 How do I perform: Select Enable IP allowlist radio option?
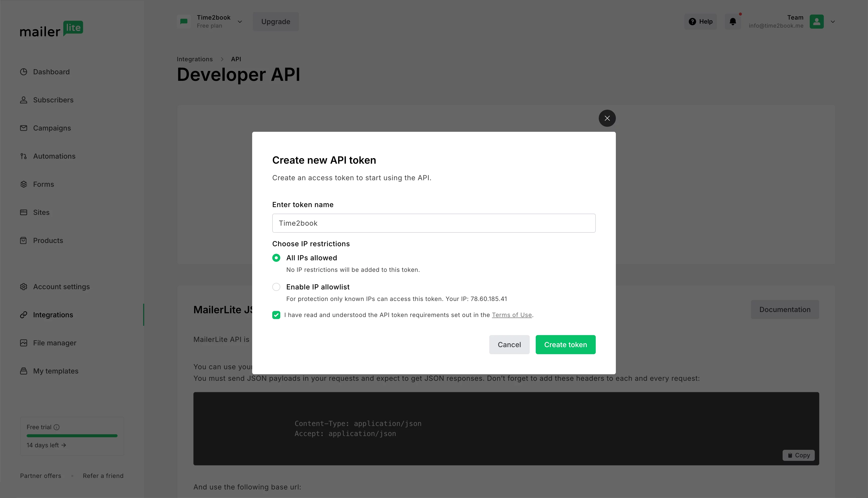276,287
